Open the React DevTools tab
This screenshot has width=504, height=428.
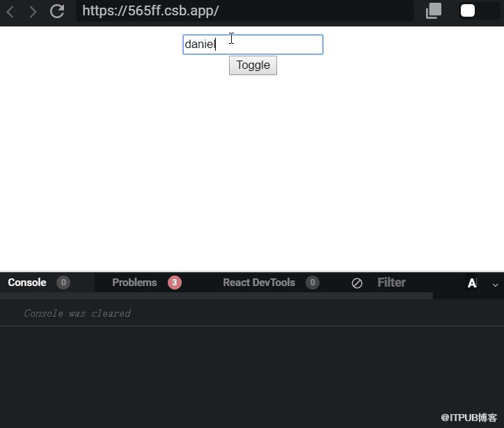pyautogui.click(x=271, y=283)
